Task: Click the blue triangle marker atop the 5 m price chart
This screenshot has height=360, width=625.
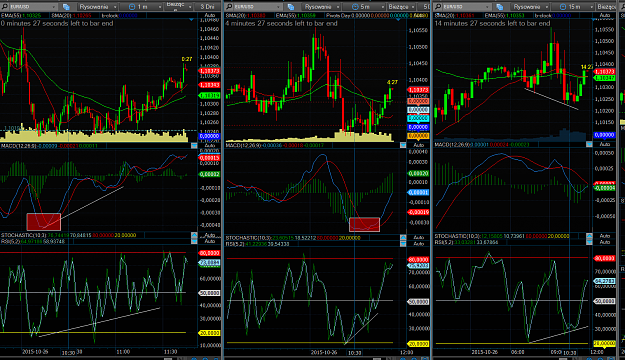Action: [x=398, y=19]
